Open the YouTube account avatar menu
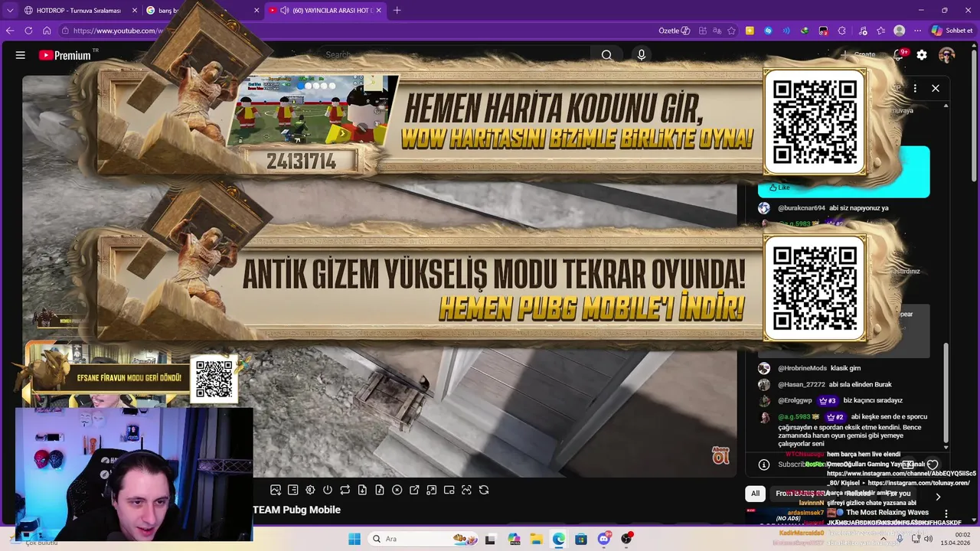The image size is (980, 551). [947, 55]
